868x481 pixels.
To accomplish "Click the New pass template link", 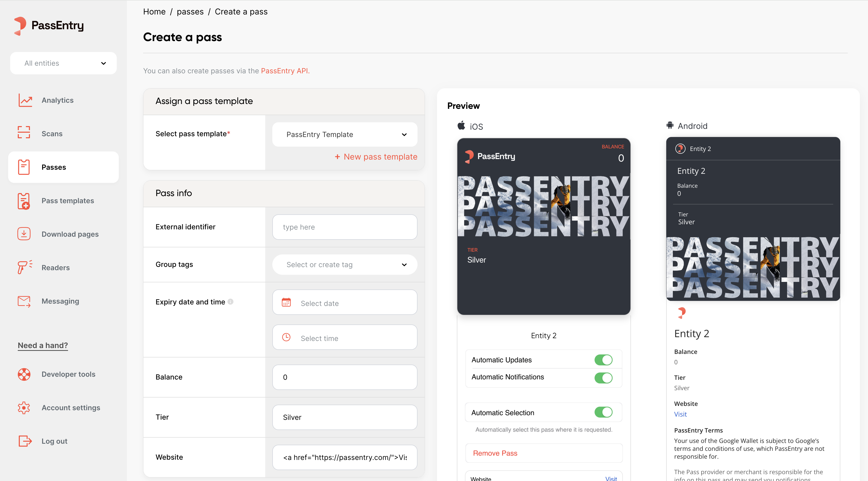I will point(376,157).
